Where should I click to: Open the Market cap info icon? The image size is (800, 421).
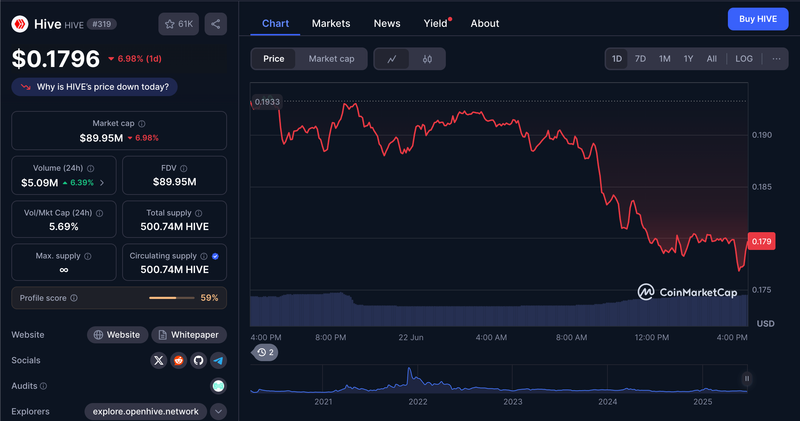(x=142, y=123)
